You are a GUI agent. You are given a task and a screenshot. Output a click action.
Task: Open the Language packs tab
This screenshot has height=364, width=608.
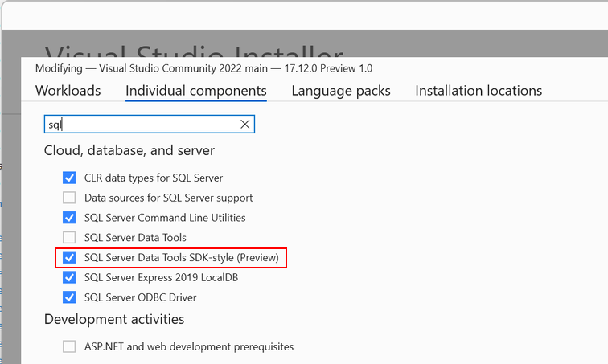341,91
